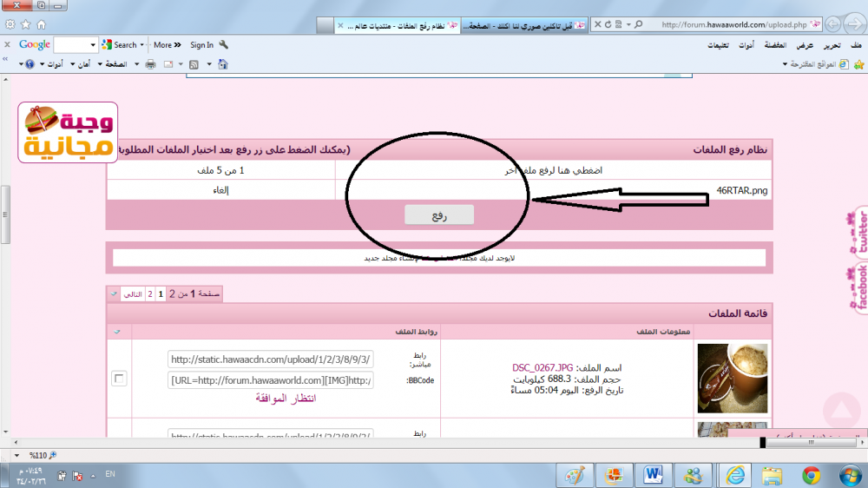Click the رفع upload button

coord(438,215)
